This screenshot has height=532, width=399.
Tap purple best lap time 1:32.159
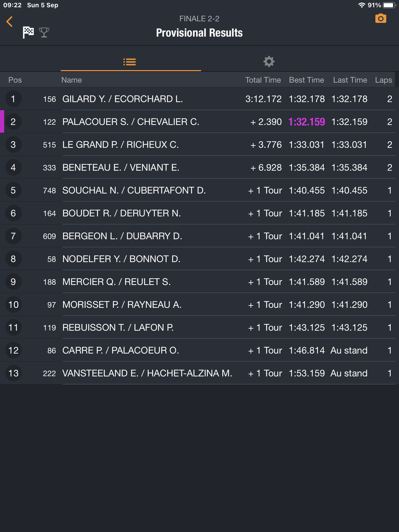tap(307, 122)
